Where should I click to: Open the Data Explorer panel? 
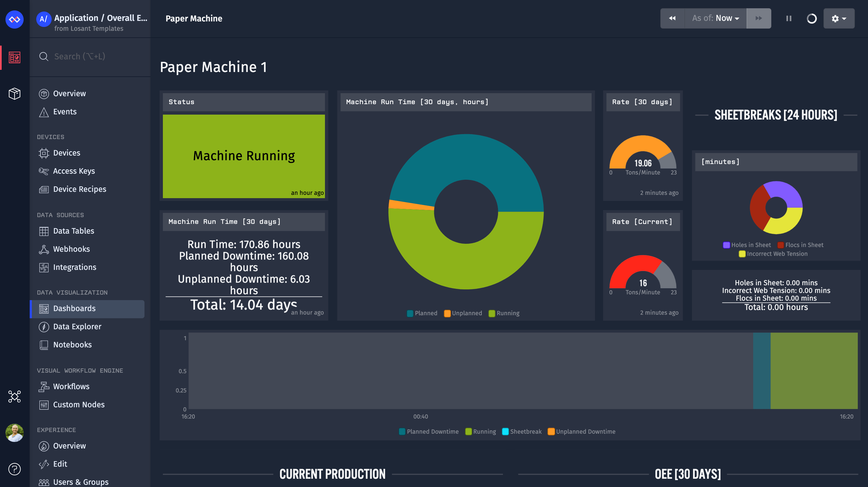point(77,326)
